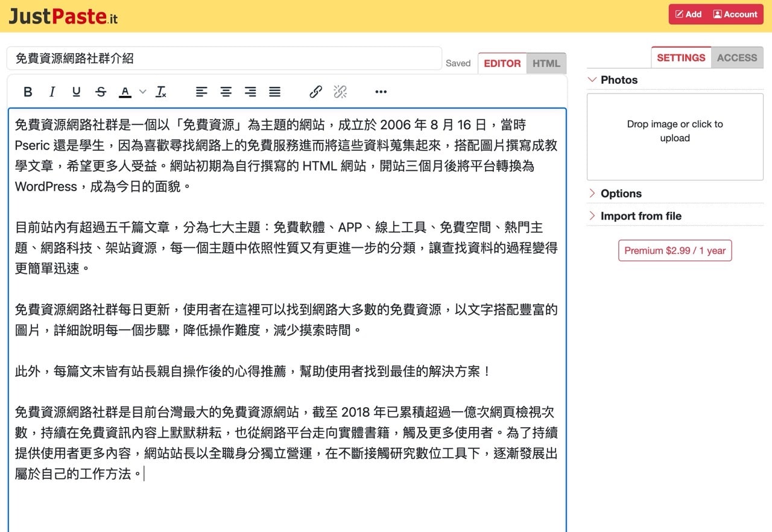Apply italic formatting
The height and width of the screenshot is (532, 772).
point(52,92)
